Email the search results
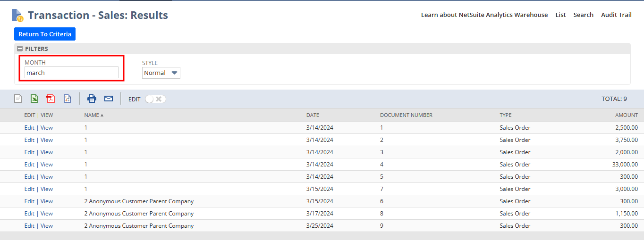The height and width of the screenshot is (240, 644). [109, 99]
